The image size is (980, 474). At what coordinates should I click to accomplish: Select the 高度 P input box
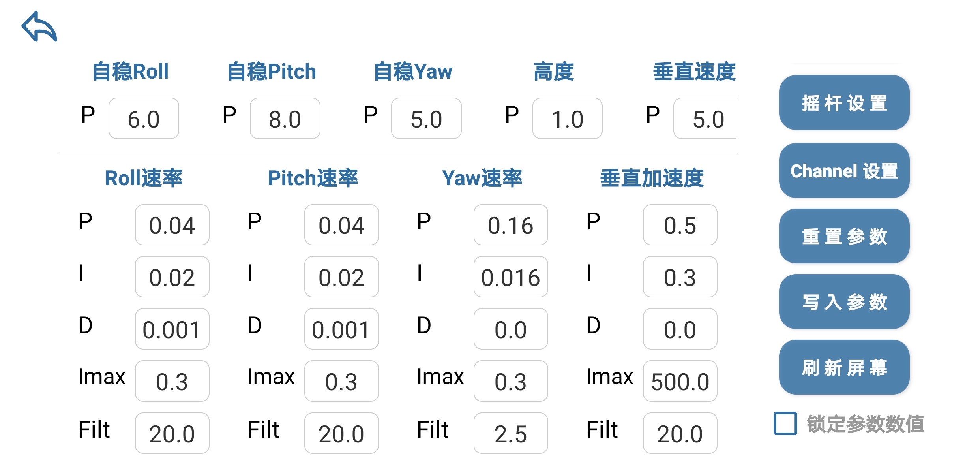(x=567, y=118)
